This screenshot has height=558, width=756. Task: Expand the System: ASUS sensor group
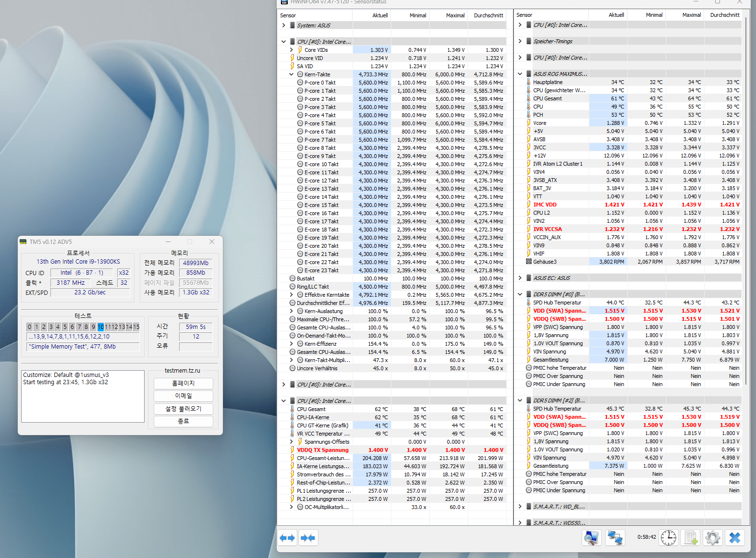[x=283, y=25]
